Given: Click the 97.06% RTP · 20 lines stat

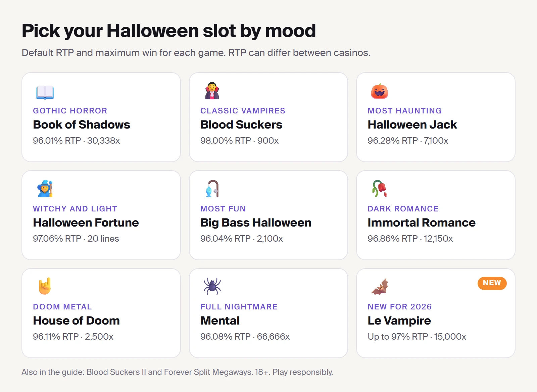Looking at the screenshot, I should point(76,239).
